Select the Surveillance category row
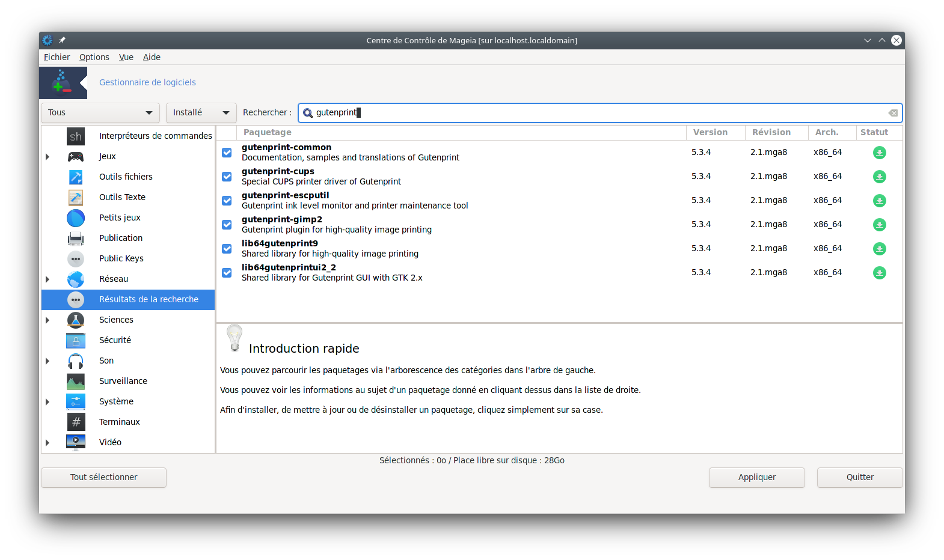 click(x=128, y=382)
